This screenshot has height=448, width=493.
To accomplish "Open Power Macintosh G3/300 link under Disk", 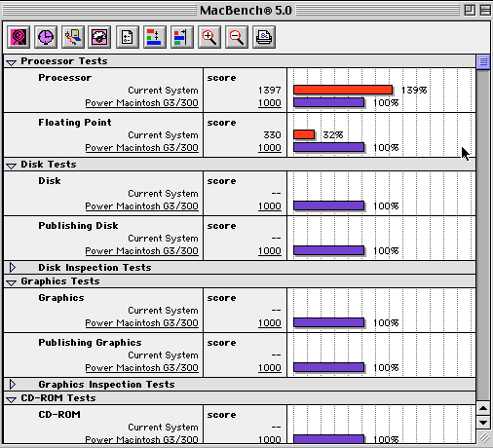I will point(141,206).
